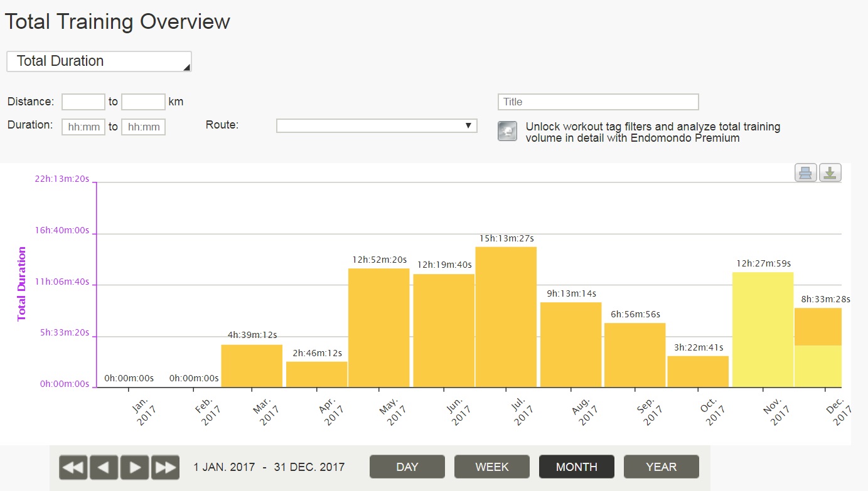Click the Duration start hh:mm field
868x491 pixels.
tap(83, 127)
